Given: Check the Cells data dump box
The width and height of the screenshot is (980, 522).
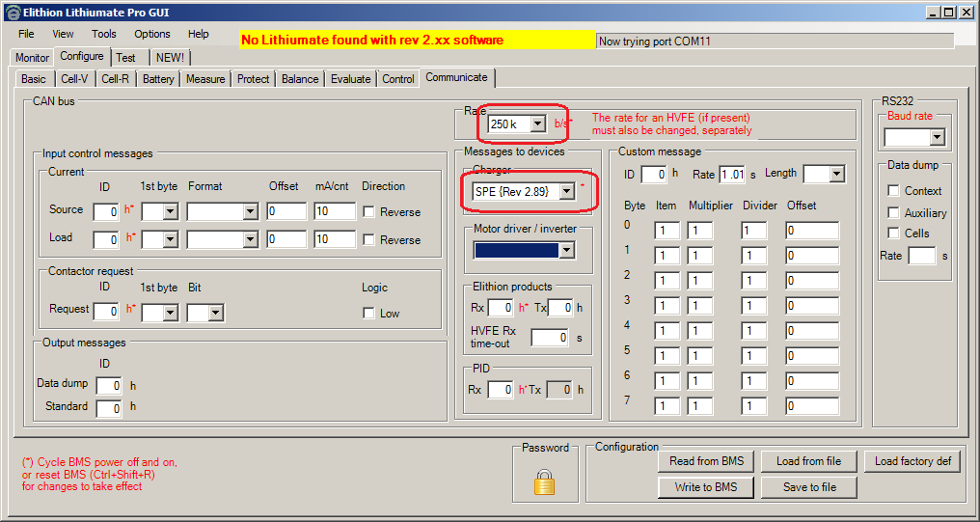Looking at the screenshot, I should coord(894,234).
